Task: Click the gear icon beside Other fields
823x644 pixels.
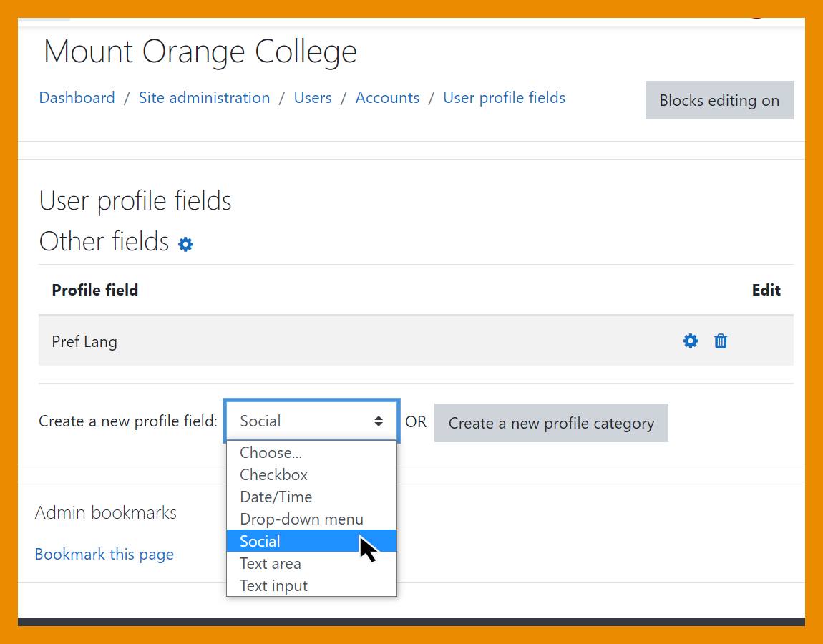Action: (185, 245)
